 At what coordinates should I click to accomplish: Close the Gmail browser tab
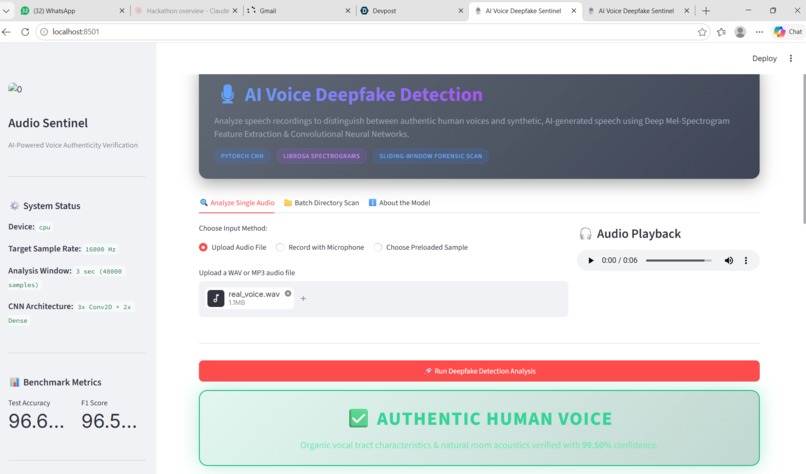(348, 10)
